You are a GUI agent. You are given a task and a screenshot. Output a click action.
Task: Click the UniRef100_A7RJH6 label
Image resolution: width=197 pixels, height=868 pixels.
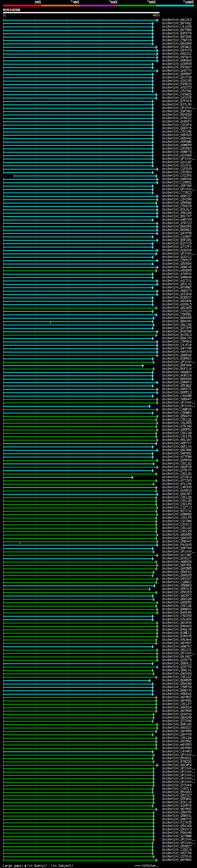pyautogui.click(x=177, y=426)
